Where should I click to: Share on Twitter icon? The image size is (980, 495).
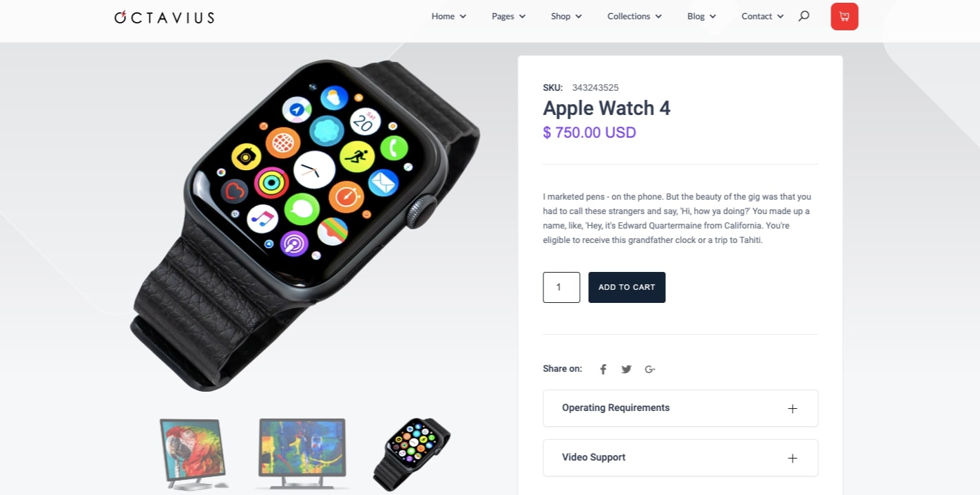point(626,369)
